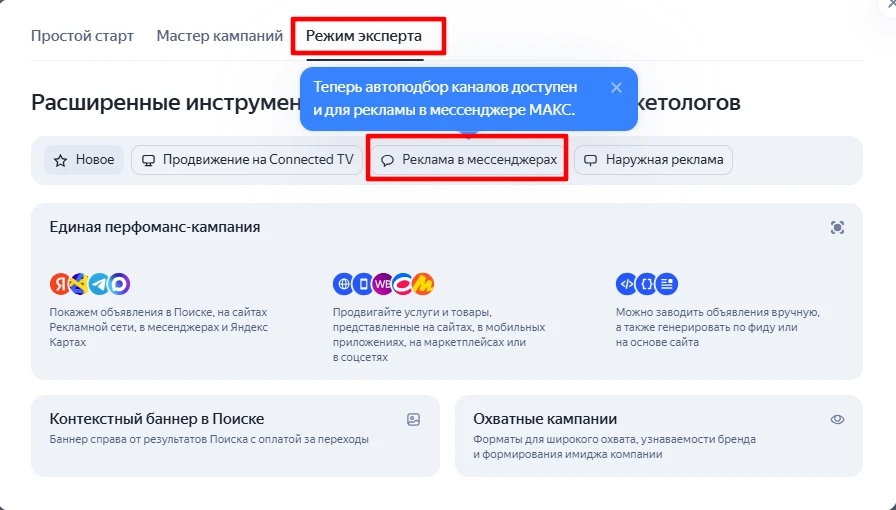Screen dimensions: 896x510
Task: Click the eye icon in Охватные кампании card
Action: pos(837,420)
